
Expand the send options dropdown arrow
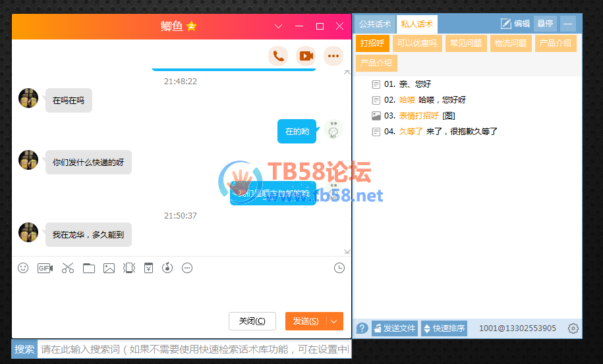pos(335,321)
